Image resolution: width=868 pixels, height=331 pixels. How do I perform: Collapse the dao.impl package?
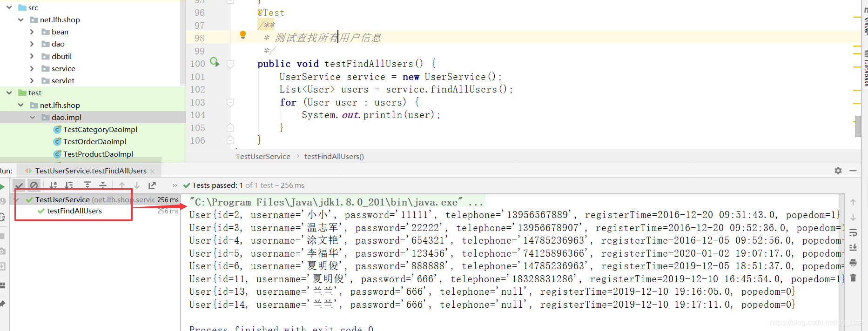click(32, 117)
